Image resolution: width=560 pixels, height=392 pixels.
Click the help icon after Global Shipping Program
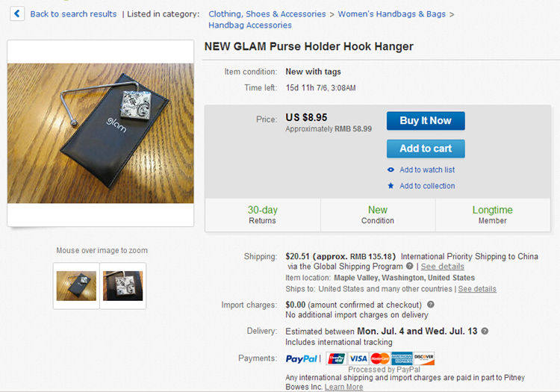[410, 266]
